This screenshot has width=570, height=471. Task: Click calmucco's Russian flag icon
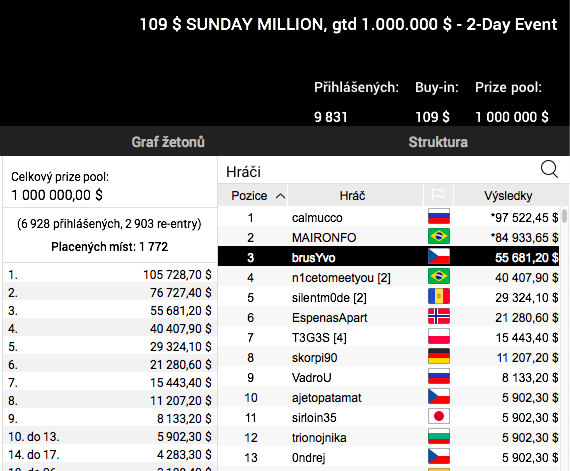point(439,216)
